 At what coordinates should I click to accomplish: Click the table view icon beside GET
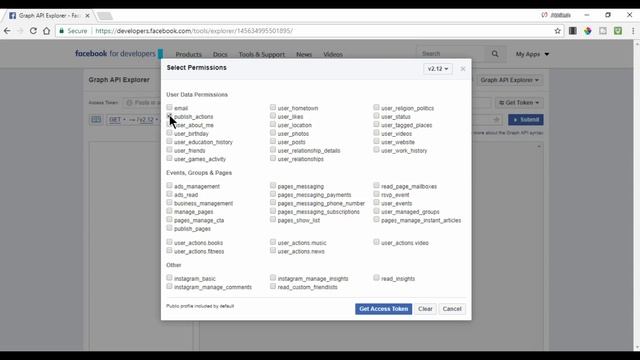tap(96, 120)
